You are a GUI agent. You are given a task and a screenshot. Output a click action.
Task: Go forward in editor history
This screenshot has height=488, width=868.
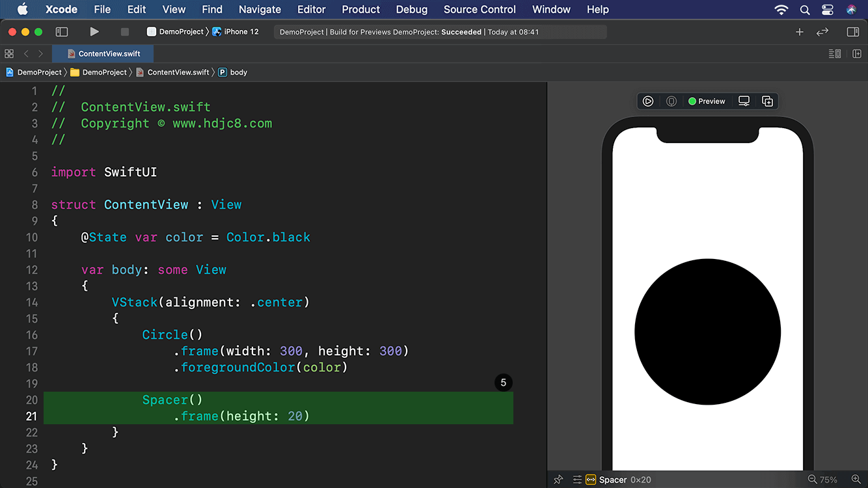[40, 53]
